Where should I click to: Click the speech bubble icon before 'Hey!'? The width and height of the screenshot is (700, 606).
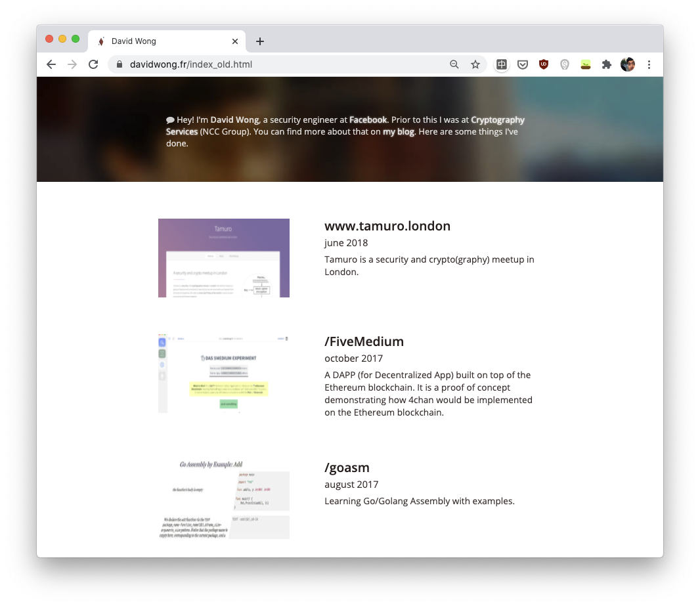tap(170, 120)
